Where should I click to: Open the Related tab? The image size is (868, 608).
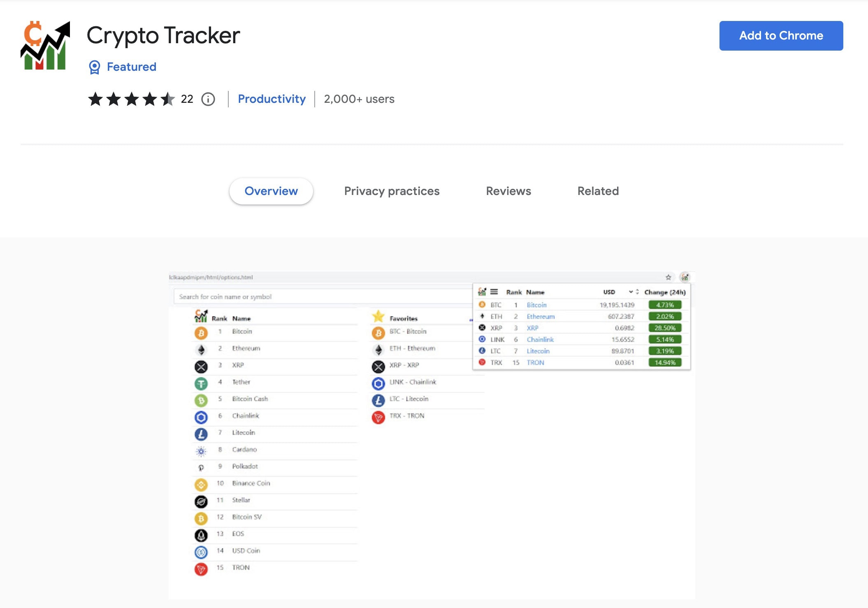coord(597,190)
